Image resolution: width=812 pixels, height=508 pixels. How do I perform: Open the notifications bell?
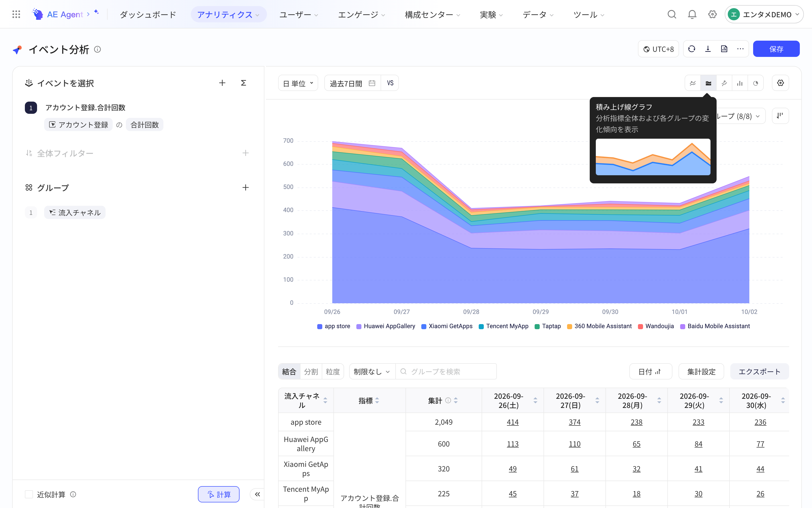[x=692, y=14]
